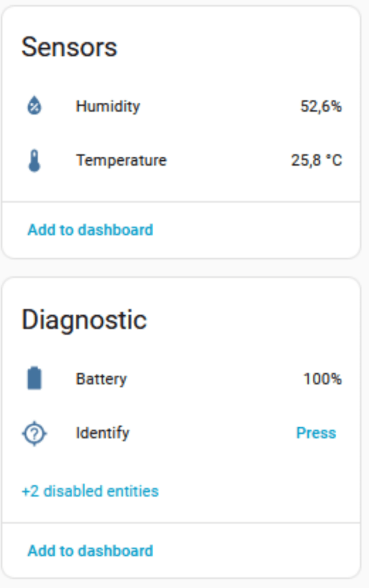Click the Sensors card heading
Viewport: 369px width, 588px height.
pyautogui.click(x=69, y=47)
